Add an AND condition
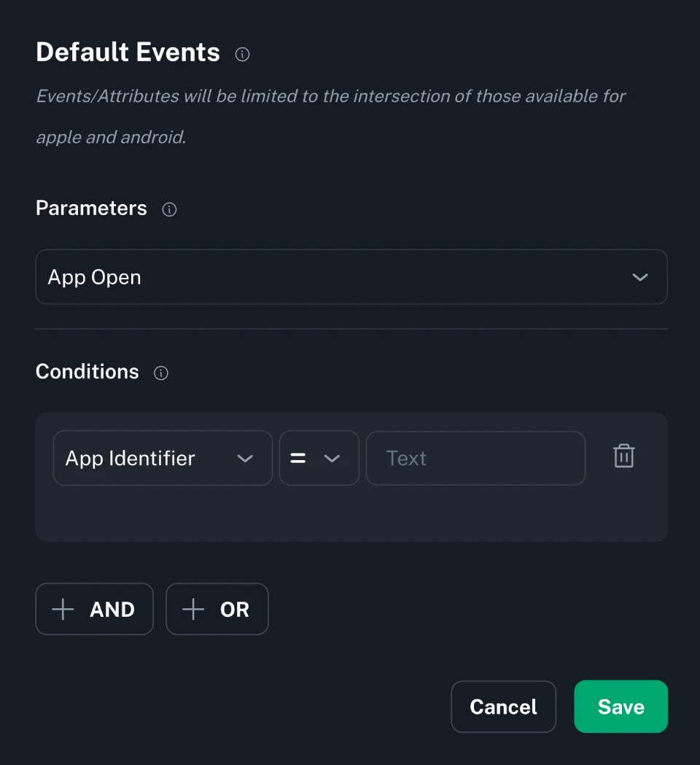This screenshot has height=765, width=700. (x=94, y=610)
